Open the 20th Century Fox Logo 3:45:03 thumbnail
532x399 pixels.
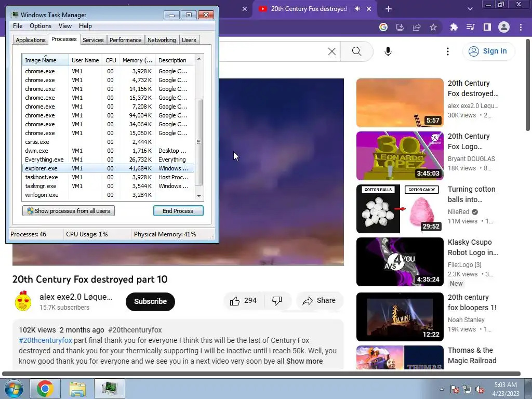click(400, 156)
